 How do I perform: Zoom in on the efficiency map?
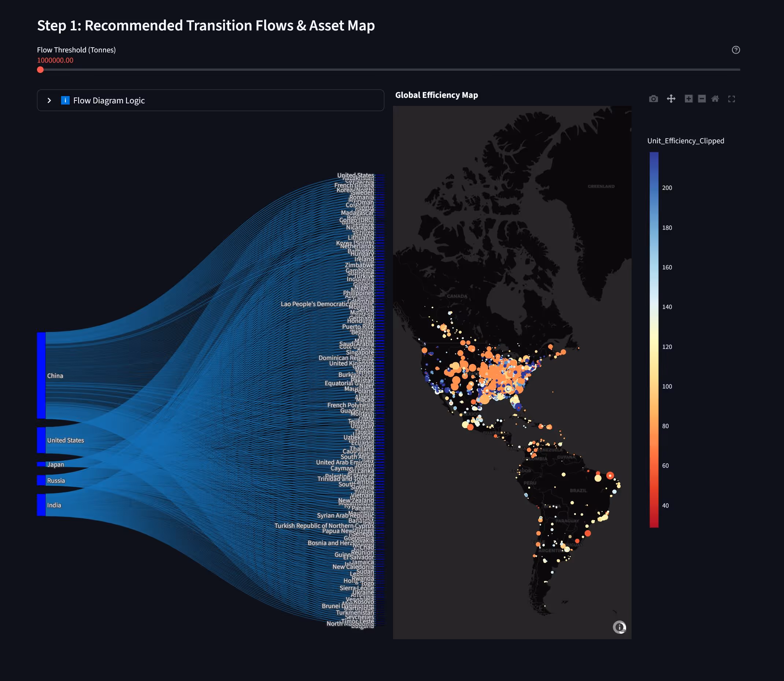pos(688,99)
